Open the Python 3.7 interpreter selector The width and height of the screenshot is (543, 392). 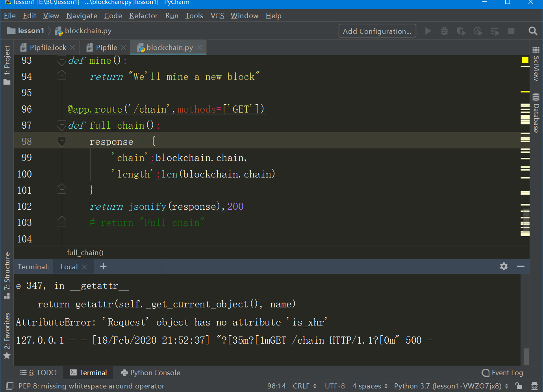tap(451, 386)
